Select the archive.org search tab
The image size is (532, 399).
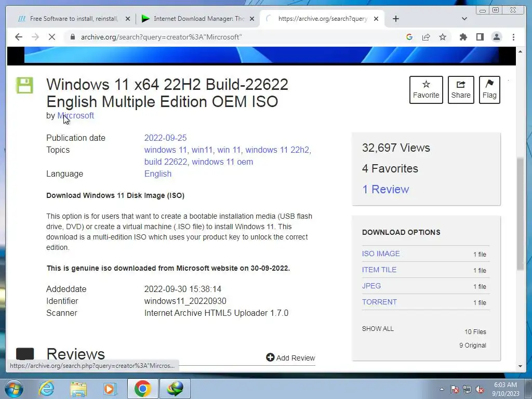tap(322, 19)
